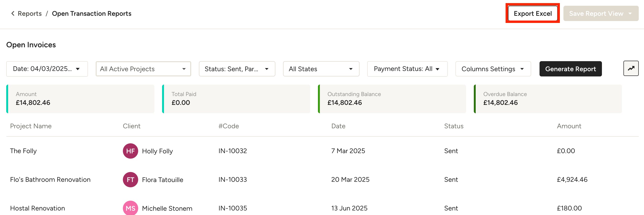The width and height of the screenshot is (644, 215).
Task: Open the Columns Settings dropdown
Action: tap(493, 69)
